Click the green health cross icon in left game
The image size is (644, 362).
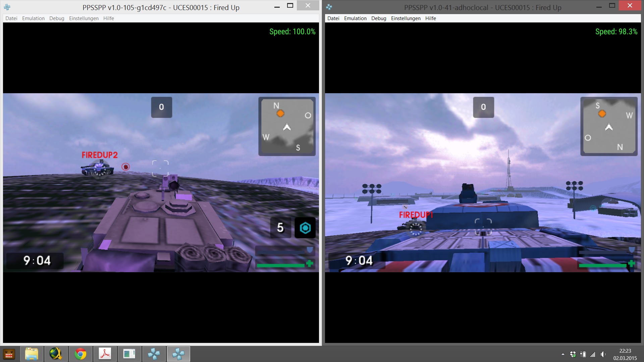click(310, 263)
